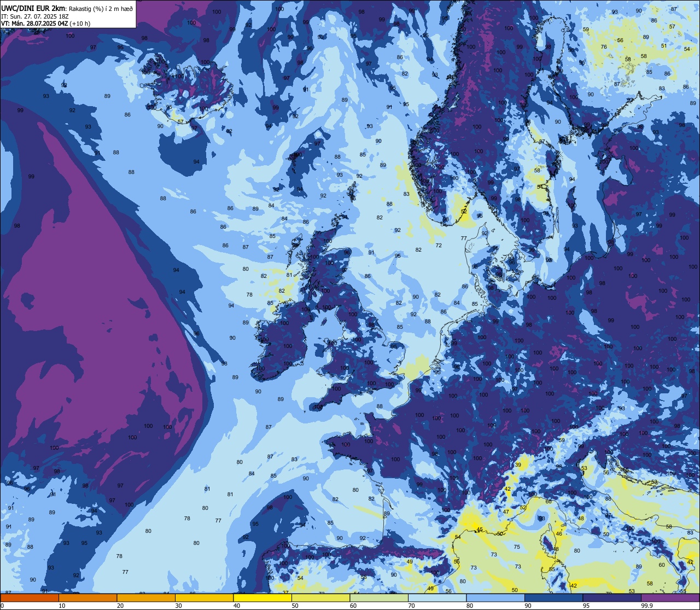Click the map humidity value "66"
The image size is (700, 610).
[548, 502]
